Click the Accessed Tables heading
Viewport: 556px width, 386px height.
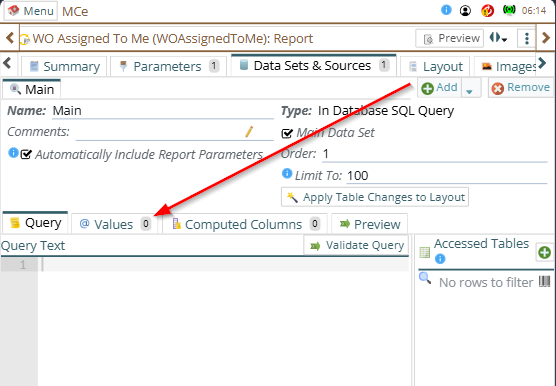point(481,244)
